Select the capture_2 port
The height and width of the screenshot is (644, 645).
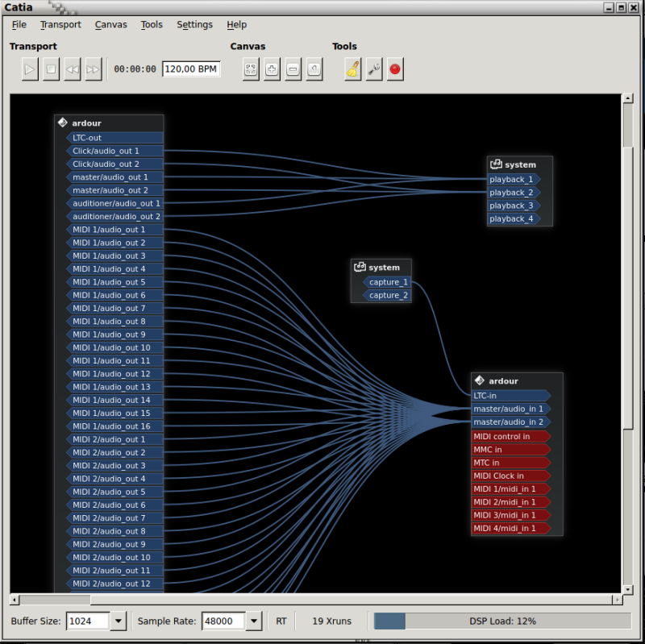[x=387, y=295]
